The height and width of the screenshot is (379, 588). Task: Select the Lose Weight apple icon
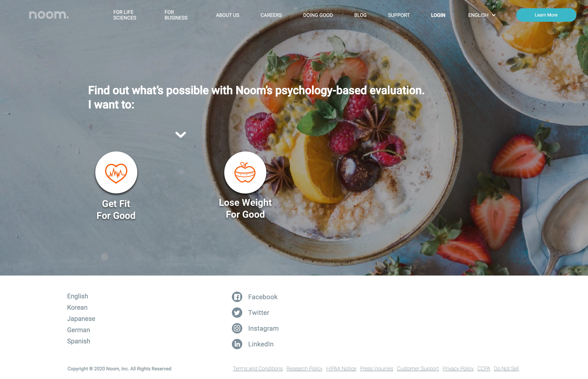[x=245, y=172]
